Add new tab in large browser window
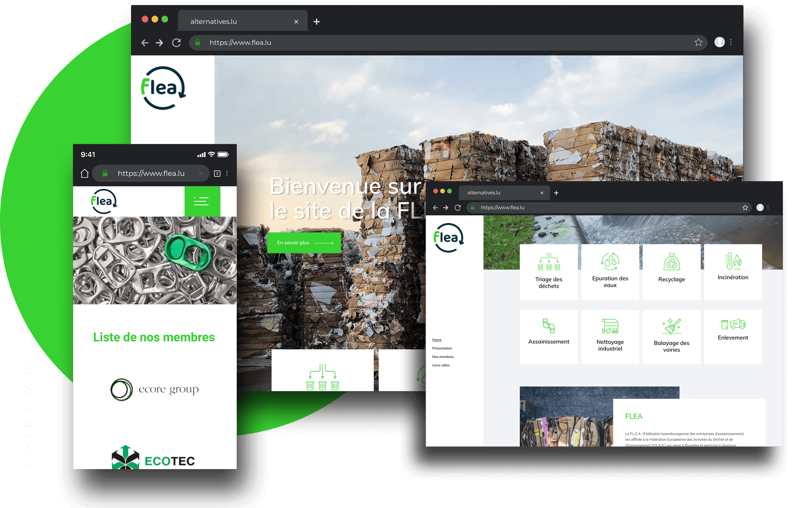Viewport: 812px width, 508px height. [316, 22]
